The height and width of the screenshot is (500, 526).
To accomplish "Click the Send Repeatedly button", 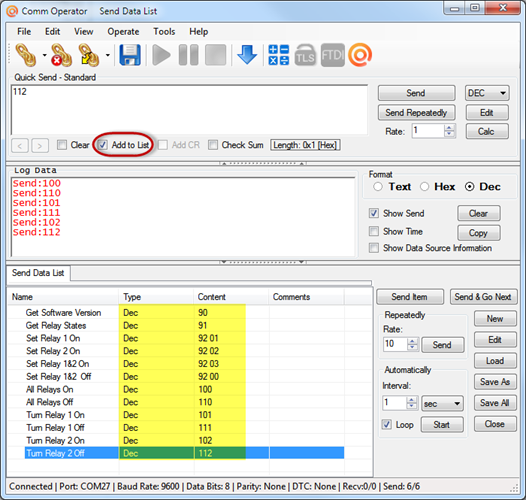I will [416, 112].
